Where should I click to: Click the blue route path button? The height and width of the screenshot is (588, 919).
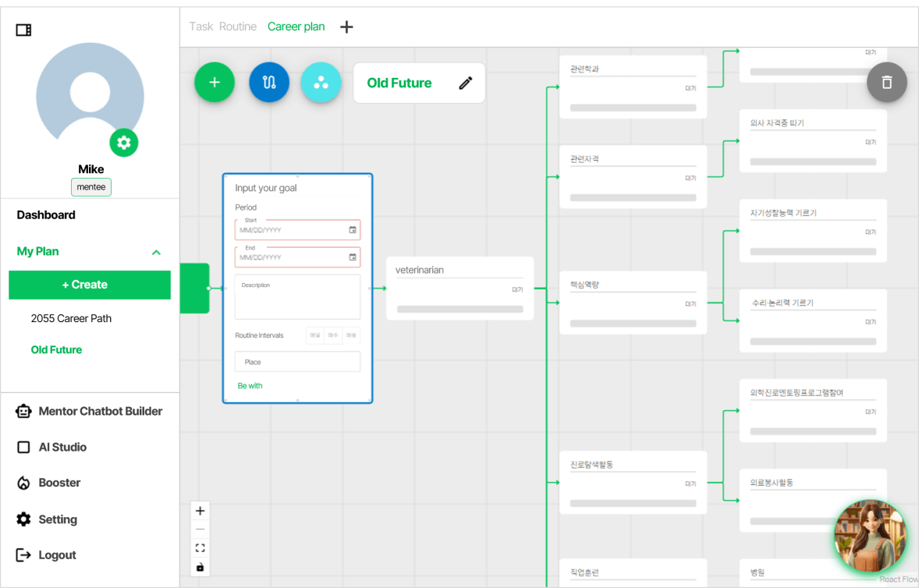click(269, 83)
